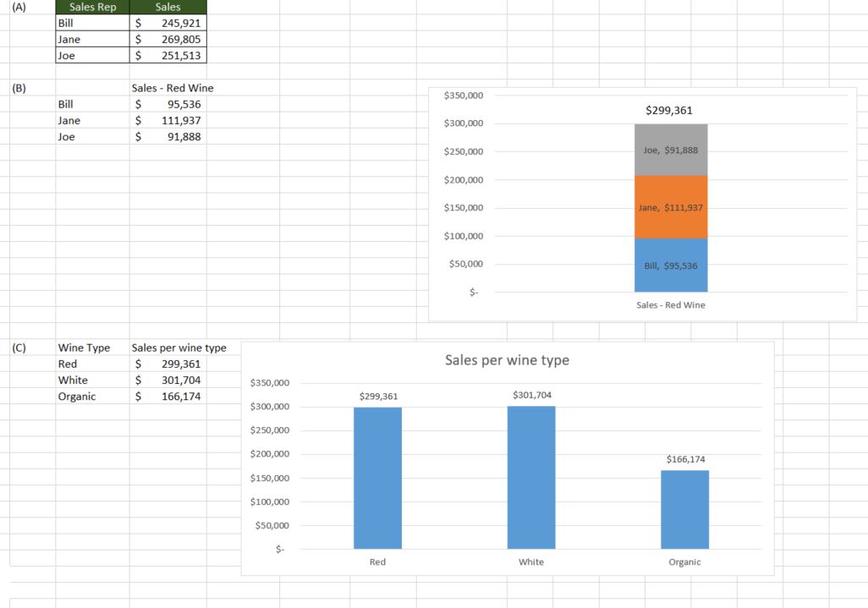The image size is (868, 608).
Task: Select the green Sales Rep header cell
Action: tap(92, 8)
